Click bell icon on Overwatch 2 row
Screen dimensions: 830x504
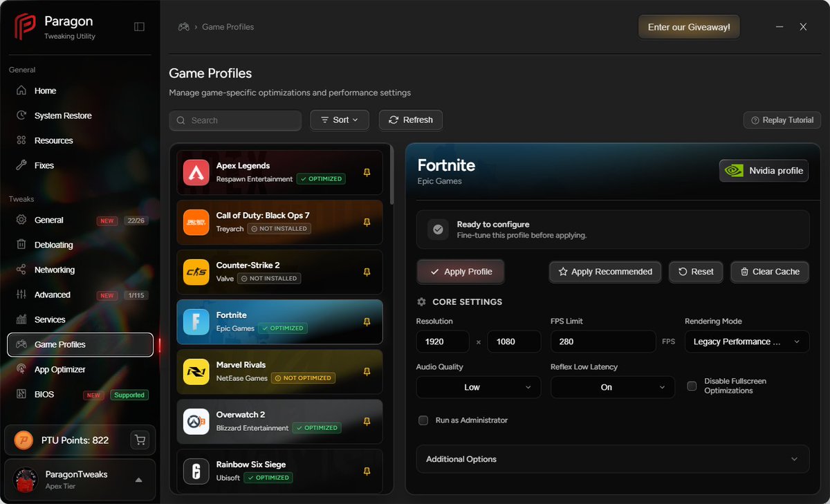point(367,422)
